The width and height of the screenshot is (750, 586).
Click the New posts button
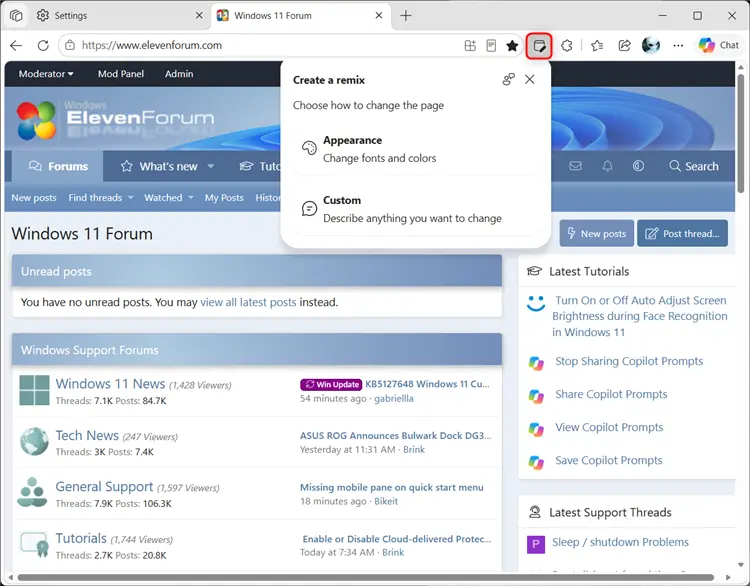(x=597, y=233)
